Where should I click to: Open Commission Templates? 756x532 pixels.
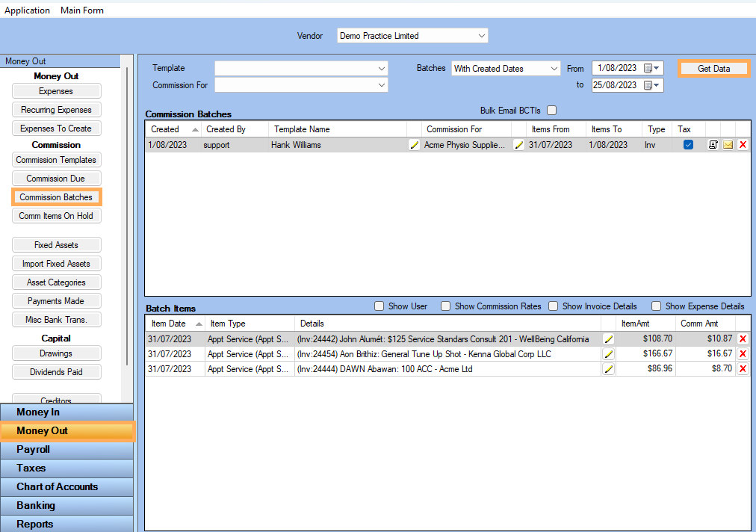click(56, 159)
